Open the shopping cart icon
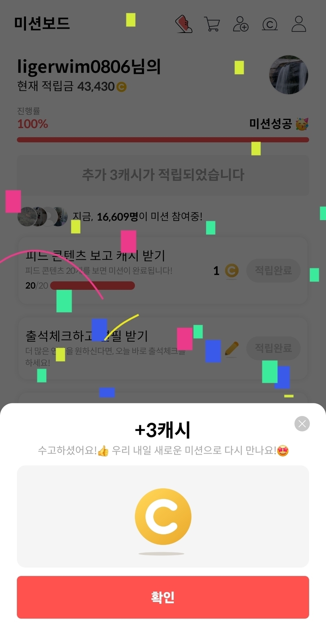 click(x=212, y=24)
